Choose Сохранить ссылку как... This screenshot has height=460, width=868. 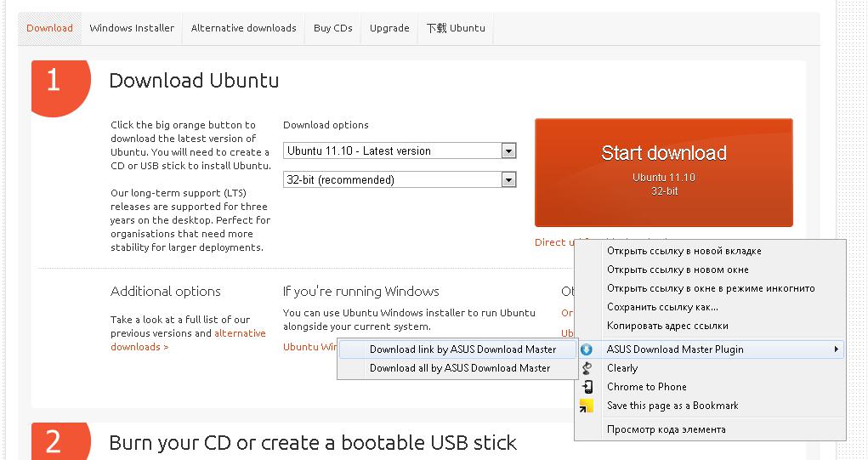tap(710, 307)
